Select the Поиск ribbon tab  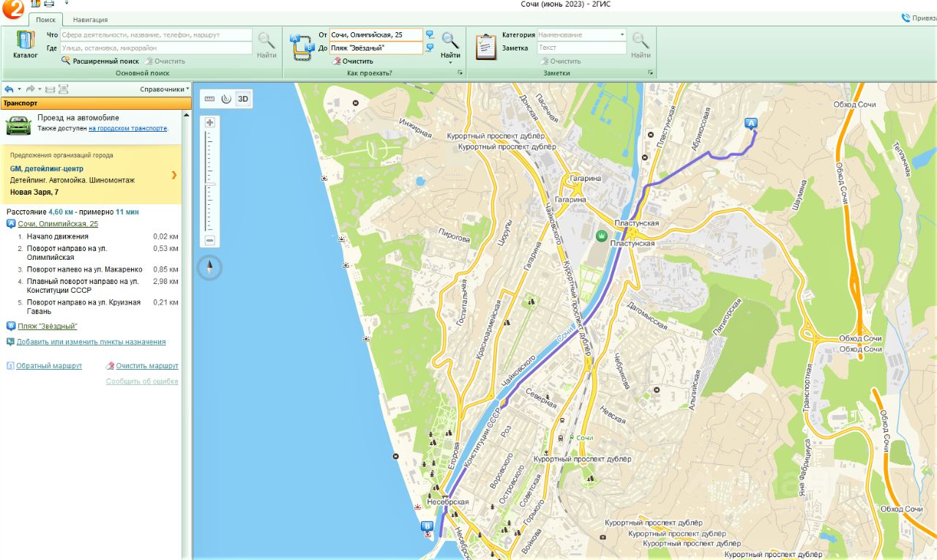46,20
